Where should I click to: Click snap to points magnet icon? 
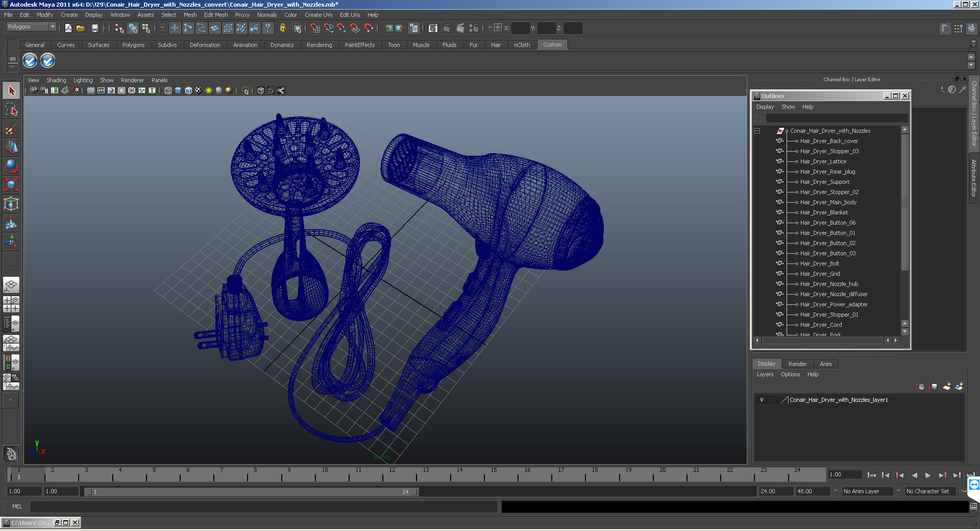[341, 28]
